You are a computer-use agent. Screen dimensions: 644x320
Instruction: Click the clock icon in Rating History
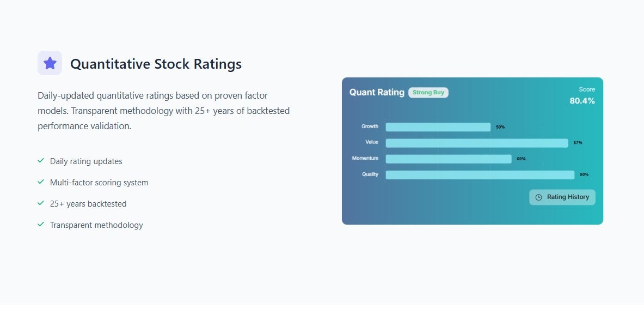(538, 197)
